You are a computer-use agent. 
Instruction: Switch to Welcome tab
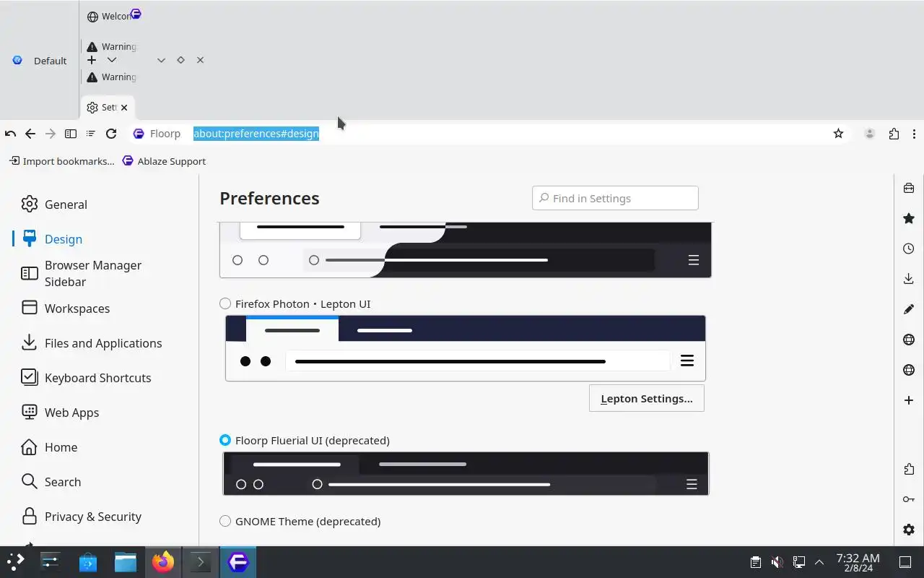[110, 16]
